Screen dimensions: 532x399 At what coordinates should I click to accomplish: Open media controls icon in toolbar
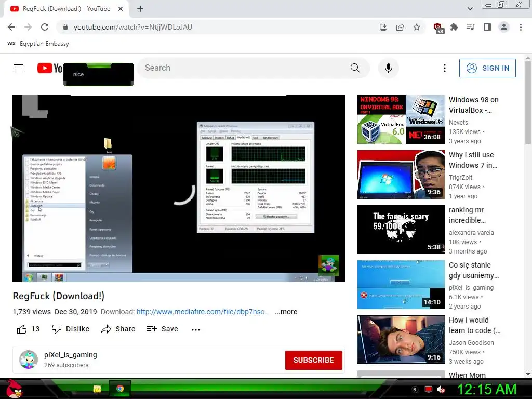point(471,27)
